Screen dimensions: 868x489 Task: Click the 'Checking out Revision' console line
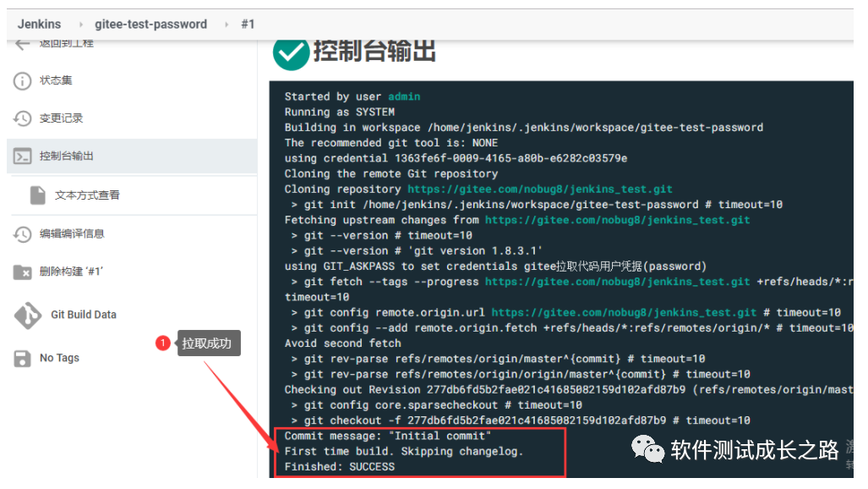pyautogui.click(x=569, y=390)
